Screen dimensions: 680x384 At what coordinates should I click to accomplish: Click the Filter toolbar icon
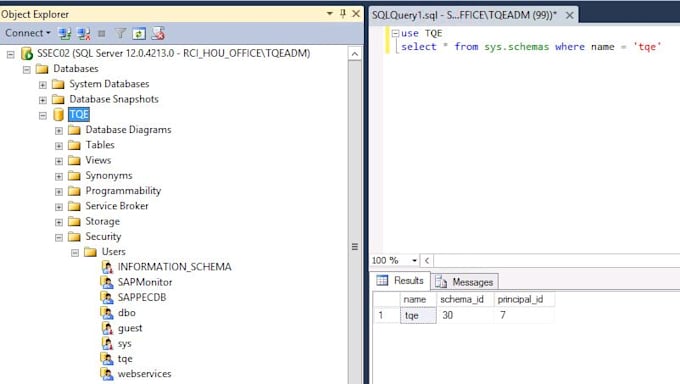point(120,33)
